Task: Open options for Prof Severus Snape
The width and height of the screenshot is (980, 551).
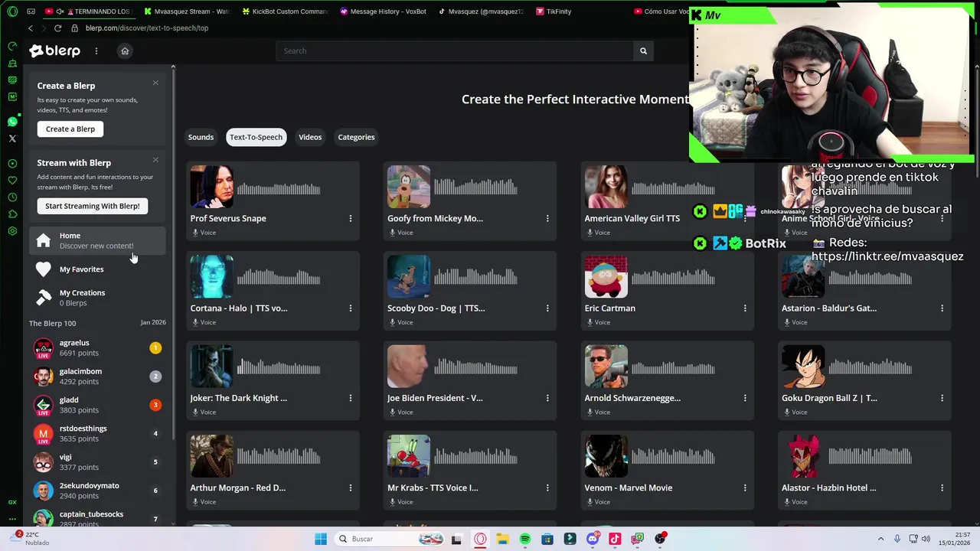Action: point(351,218)
